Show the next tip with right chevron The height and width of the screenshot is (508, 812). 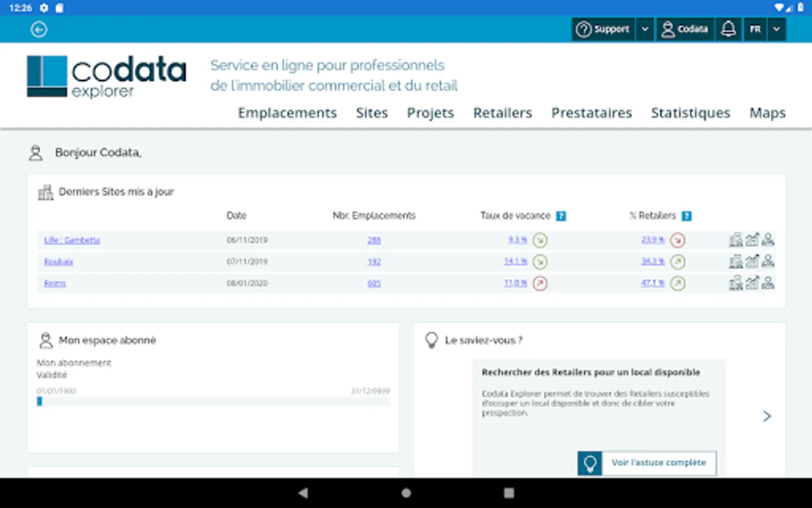tap(767, 416)
